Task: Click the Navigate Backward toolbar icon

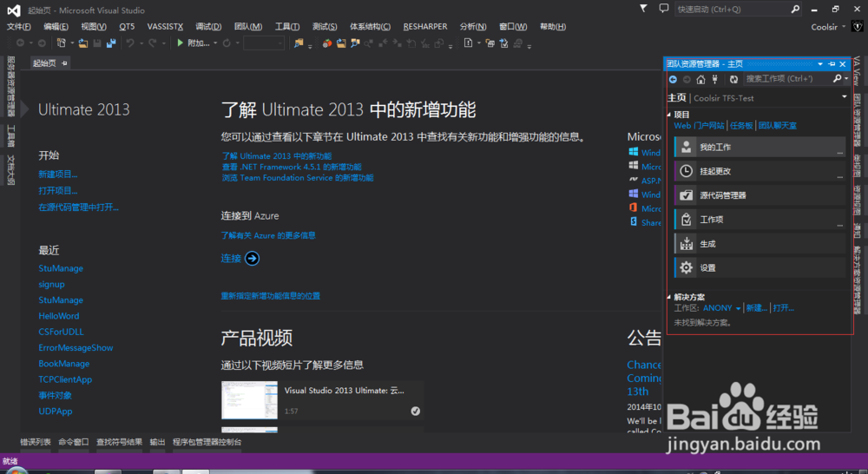Action: pos(20,43)
